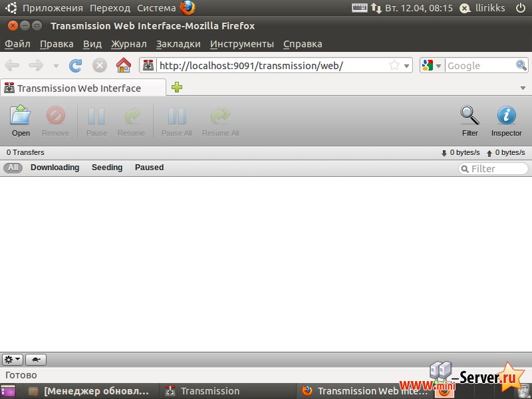Click the Filter magnifier icon
The image size is (532, 399).
coord(469,116)
